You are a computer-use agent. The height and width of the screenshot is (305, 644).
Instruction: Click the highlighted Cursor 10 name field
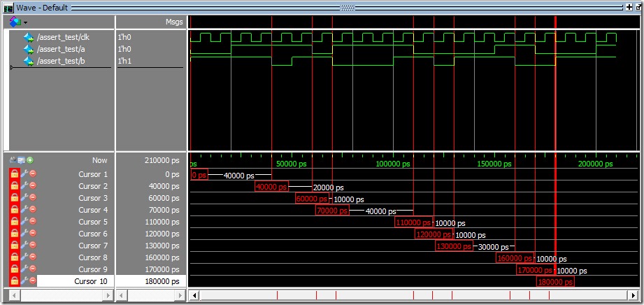pyautogui.click(x=76, y=281)
